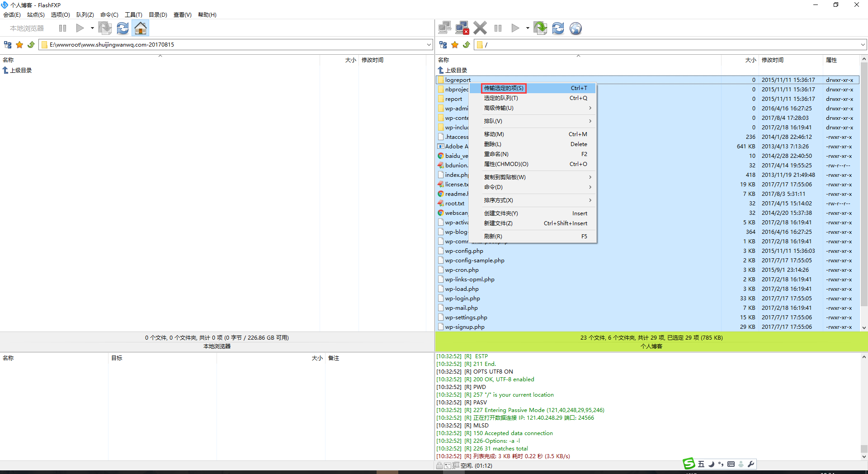Click the disconnect icon in remote toolbar
The width and height of the screenshot is (868, 474).
click(x=462, y=28)
